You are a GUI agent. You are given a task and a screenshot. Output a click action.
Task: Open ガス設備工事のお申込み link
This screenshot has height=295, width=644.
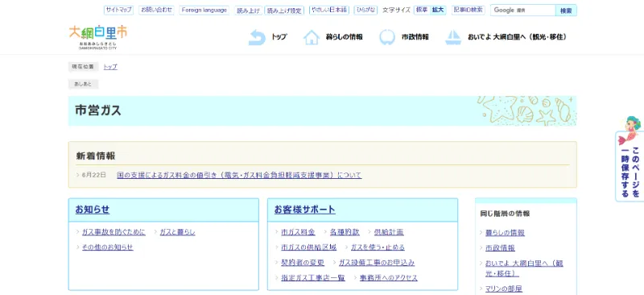(x=377, y=263)
